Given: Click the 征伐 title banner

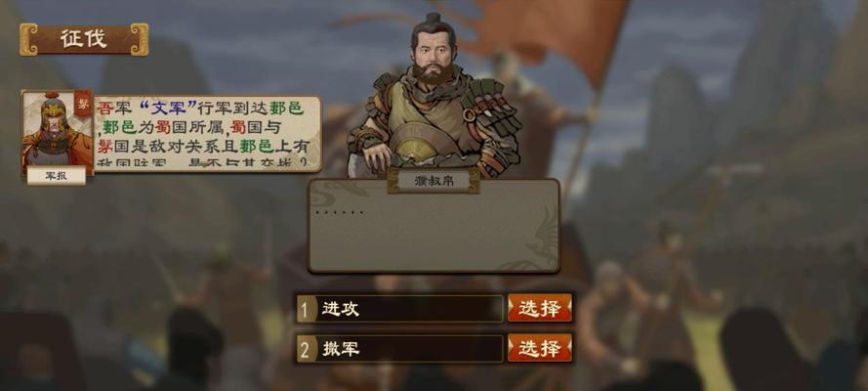Looking at the screenshot, I should pos(84,39).
